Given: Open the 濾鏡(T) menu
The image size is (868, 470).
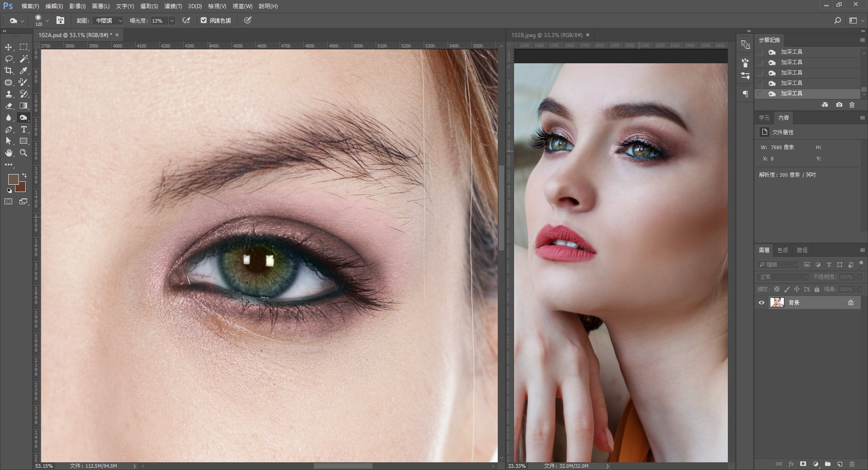Looking at the screenshot, I should tap(173, 6).
